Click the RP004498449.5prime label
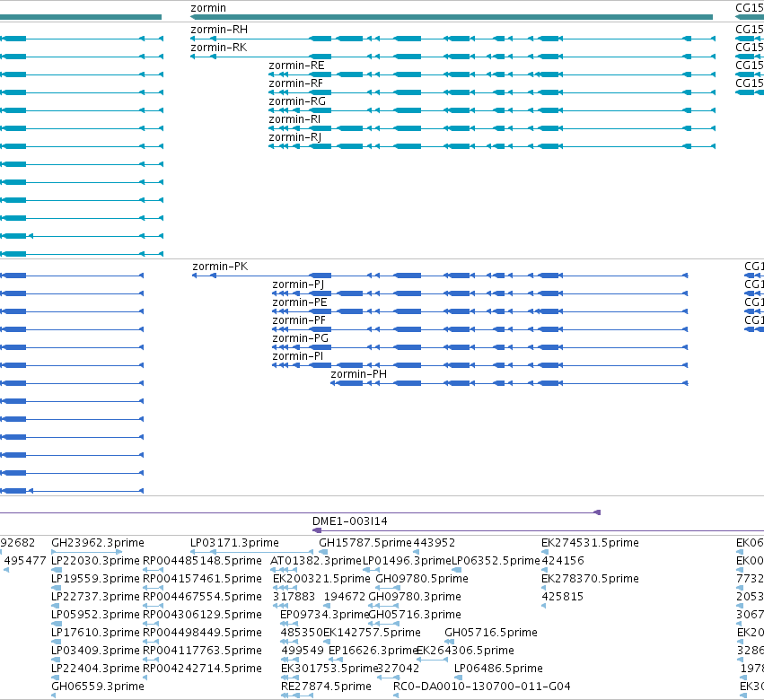Viewport: 764px width, 700px height. (x=202, y=633)
